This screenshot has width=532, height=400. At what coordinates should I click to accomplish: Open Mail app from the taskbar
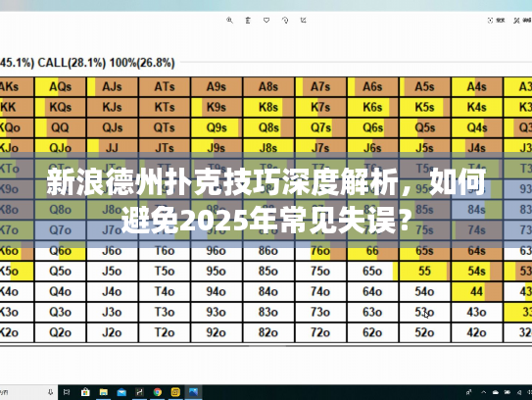coord(121,392)
